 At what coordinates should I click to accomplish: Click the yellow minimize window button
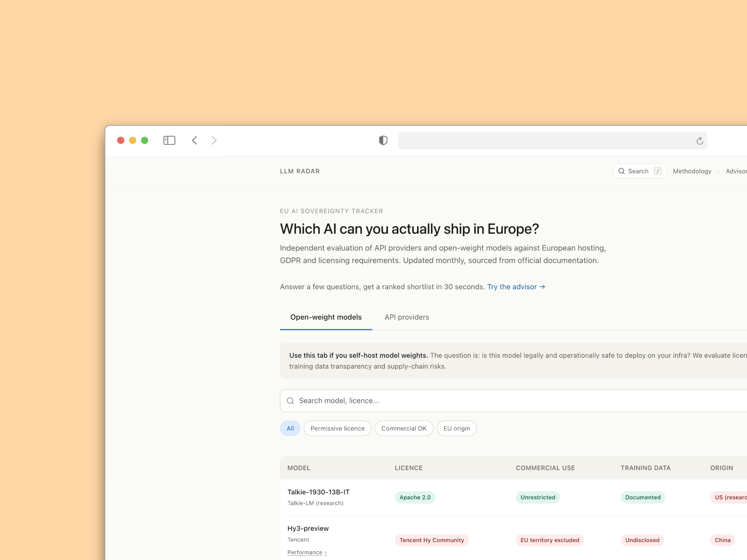(x=133, y=140)
